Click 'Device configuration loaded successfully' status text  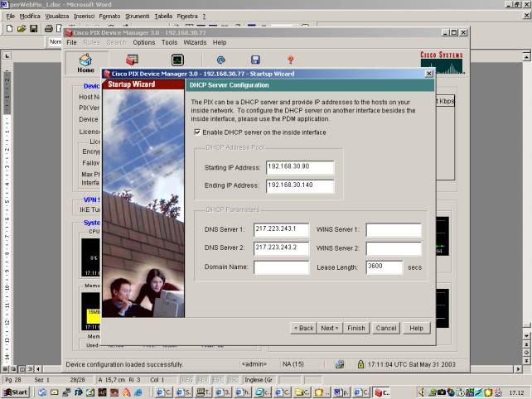[124, 364]
